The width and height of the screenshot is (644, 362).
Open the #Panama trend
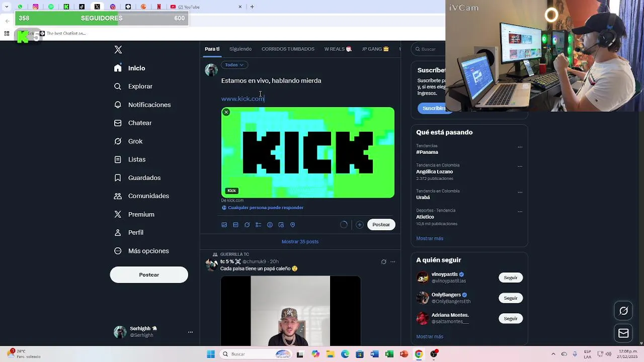[x=427, y=152]
